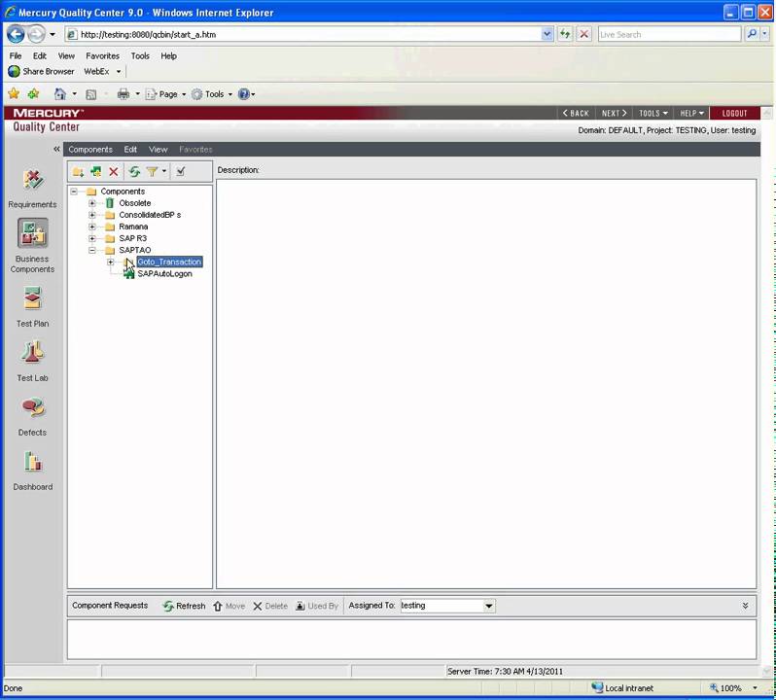Open the Components menu

tap(90, 150)
